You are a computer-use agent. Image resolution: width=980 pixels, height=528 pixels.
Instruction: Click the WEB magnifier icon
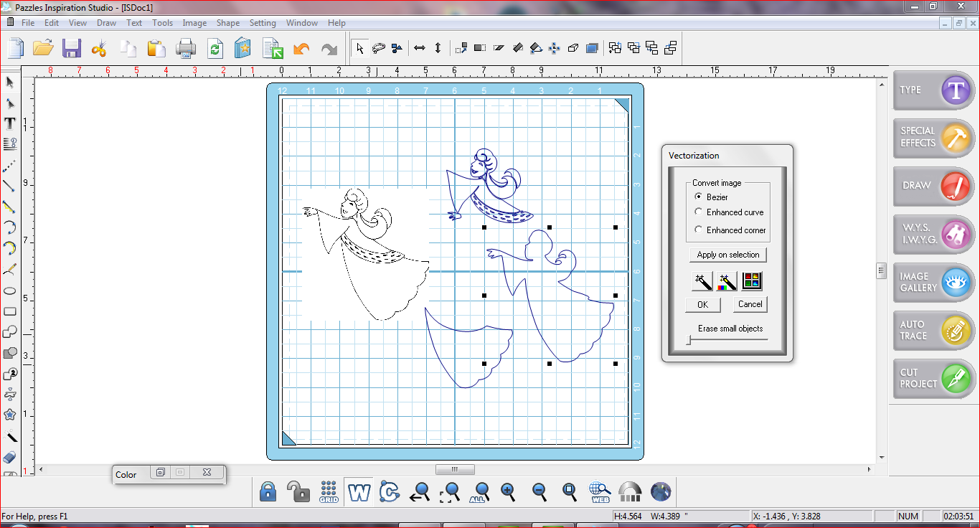pyautogui.click(x=600, y=491)
